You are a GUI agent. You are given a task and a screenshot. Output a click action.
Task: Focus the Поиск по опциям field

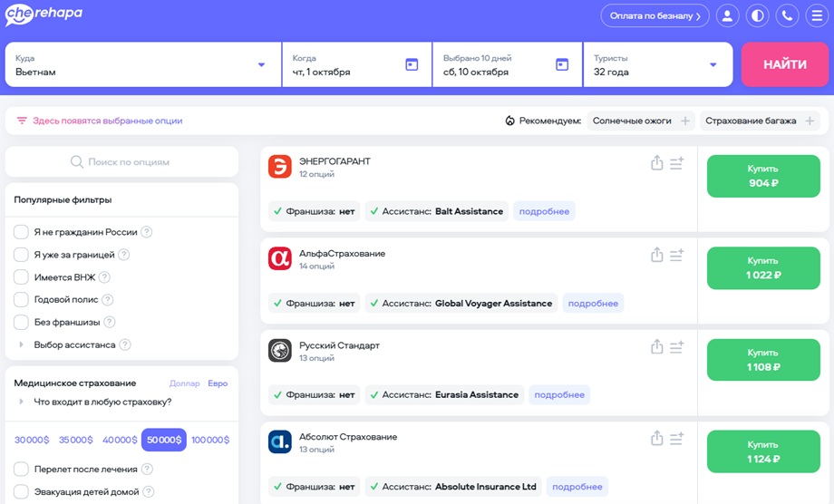tap(121, 161)
